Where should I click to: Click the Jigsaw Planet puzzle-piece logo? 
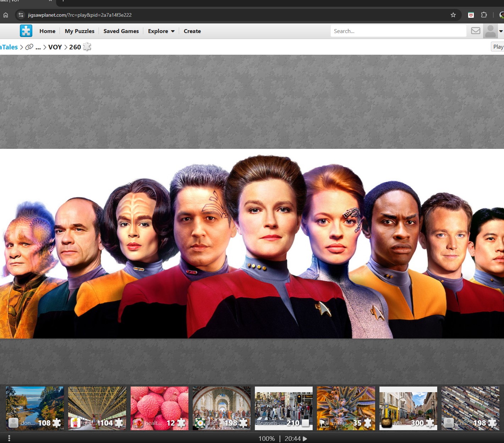[26, 31]
